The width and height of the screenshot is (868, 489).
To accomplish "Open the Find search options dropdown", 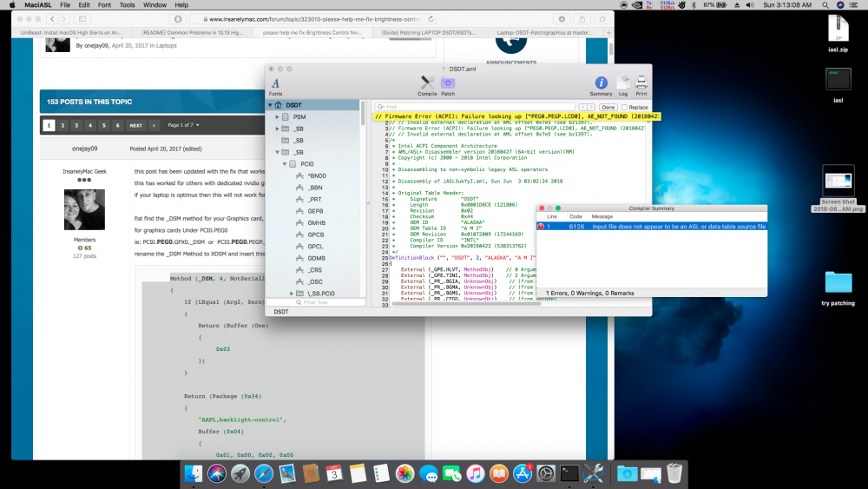I will pos(381,107).
